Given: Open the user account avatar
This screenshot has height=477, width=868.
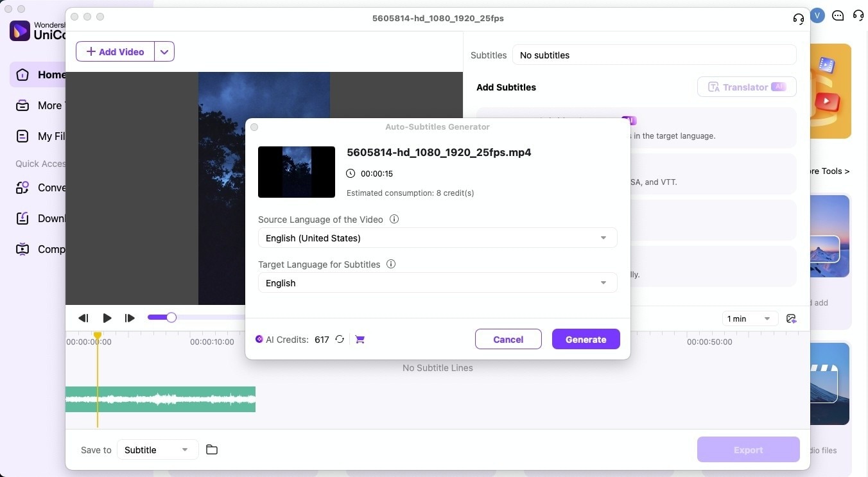Looking at the screenshot, I should pos(817,15).
